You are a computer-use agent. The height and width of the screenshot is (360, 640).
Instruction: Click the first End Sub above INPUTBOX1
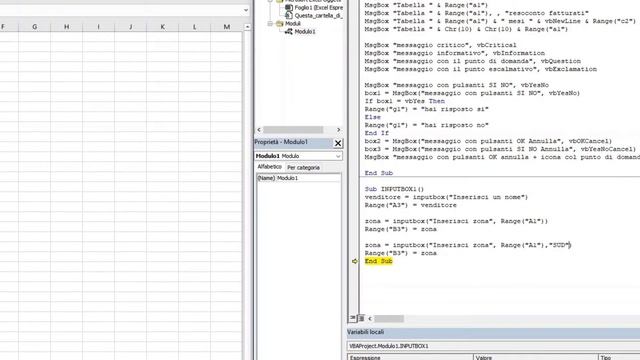coord(378,173)
